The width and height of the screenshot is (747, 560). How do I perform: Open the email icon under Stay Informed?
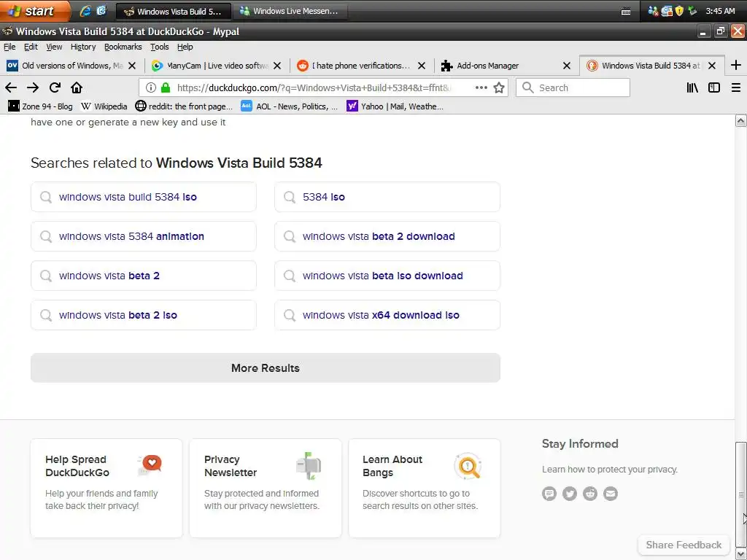(611, 494)
